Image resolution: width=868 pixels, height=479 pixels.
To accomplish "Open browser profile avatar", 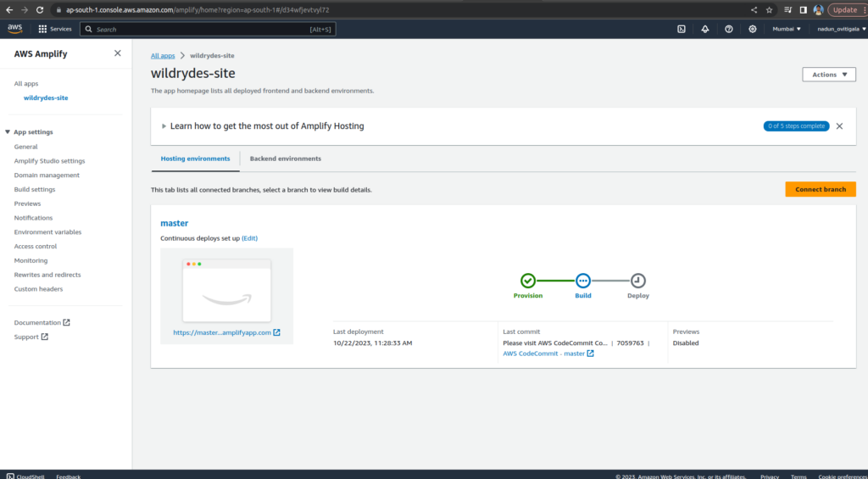I will (818, 10).
